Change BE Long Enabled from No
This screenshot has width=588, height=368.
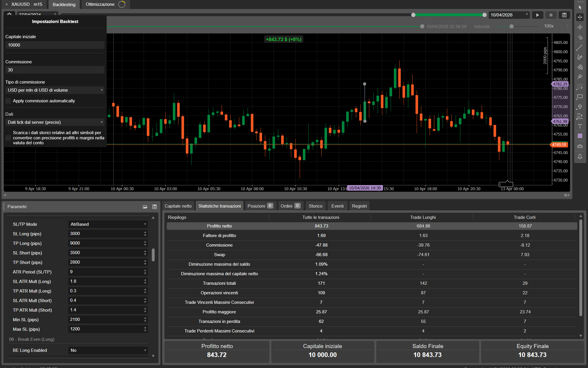[108, 350]
